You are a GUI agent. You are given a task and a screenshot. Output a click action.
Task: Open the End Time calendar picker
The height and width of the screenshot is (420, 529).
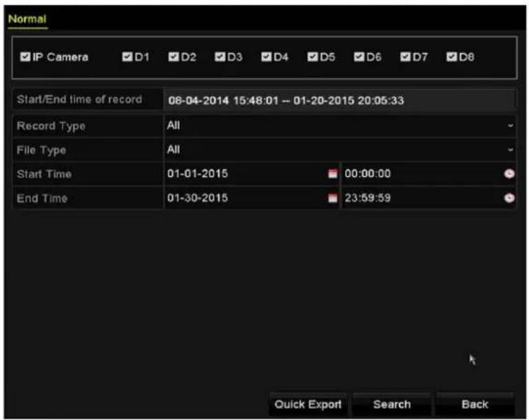(x=333, y=198)
